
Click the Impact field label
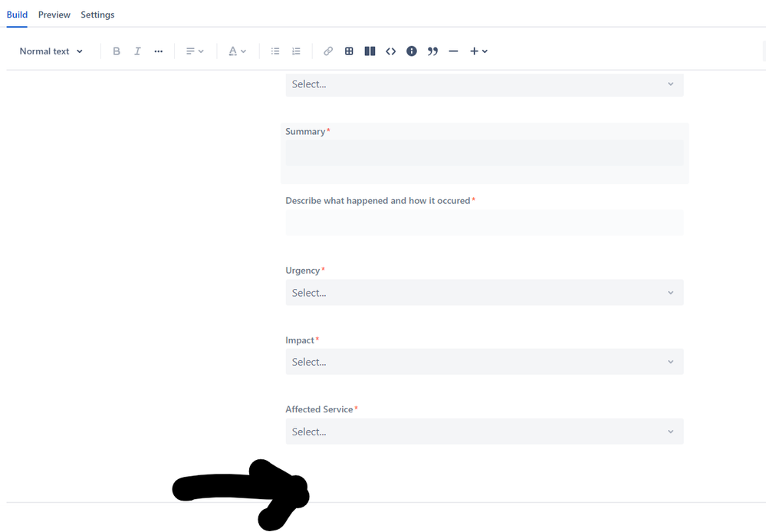(300, 340)
